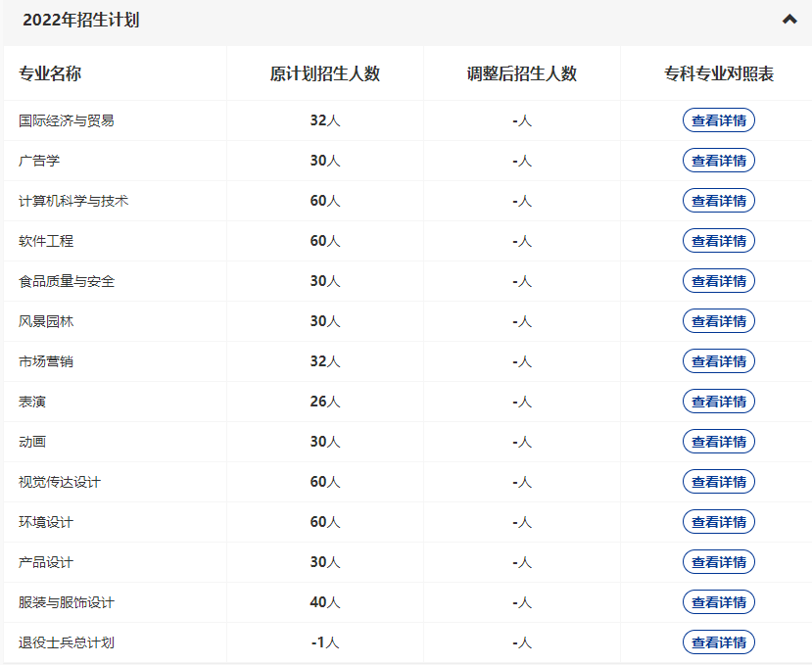Click the 26人 value for 表演

(325, 402)
